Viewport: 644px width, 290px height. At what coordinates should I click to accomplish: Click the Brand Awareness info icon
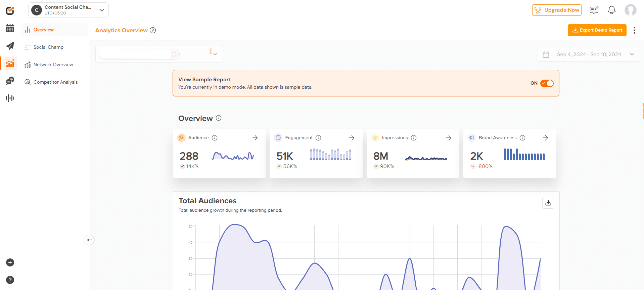point(522,138)
